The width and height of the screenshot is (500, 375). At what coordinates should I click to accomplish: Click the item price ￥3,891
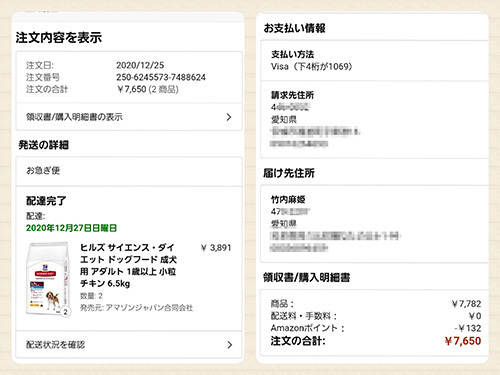[216, 248]
